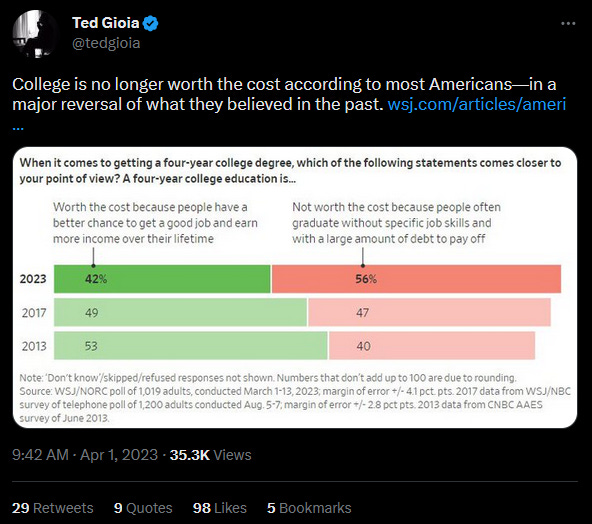Image resolution: width=592 pixels, height=524 pixels.
Task: Open the poll chart image
Action: click(x=295, y=287)
